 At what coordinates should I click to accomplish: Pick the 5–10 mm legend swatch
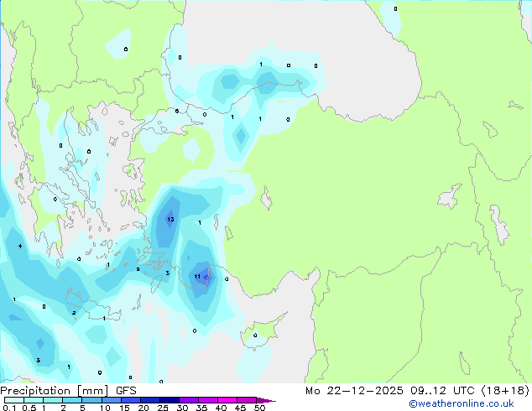91,400
